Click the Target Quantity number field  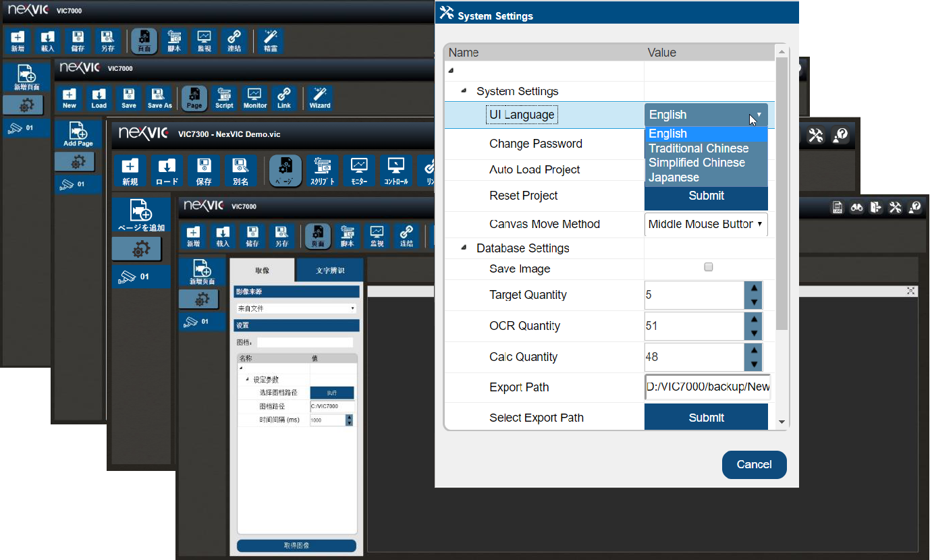tap(694, 295)
